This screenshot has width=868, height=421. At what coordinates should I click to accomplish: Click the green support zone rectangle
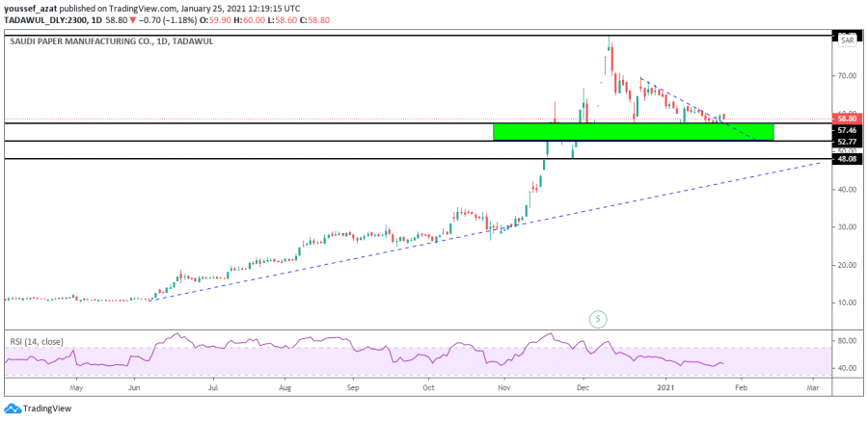(x=633, y=132)
